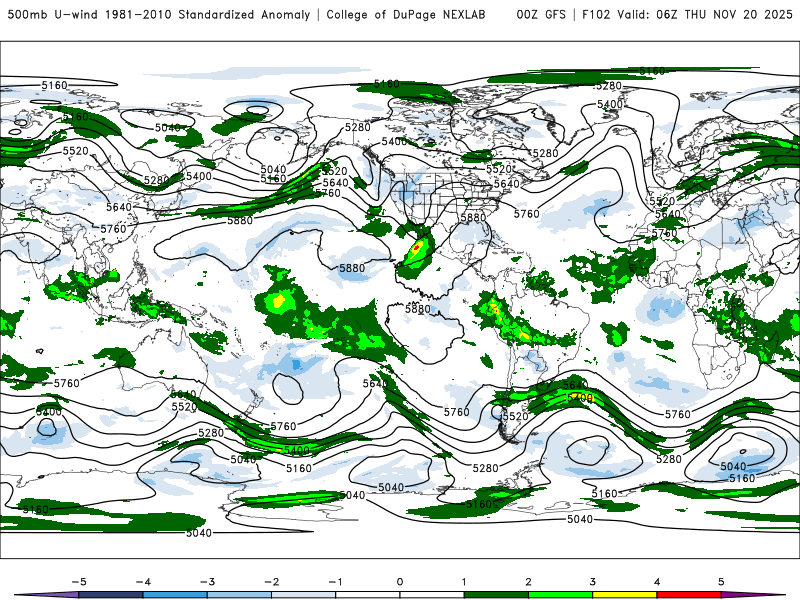
Task: Click the '2' color bar label
Action: pyautogui.click(x=528, y=582)
